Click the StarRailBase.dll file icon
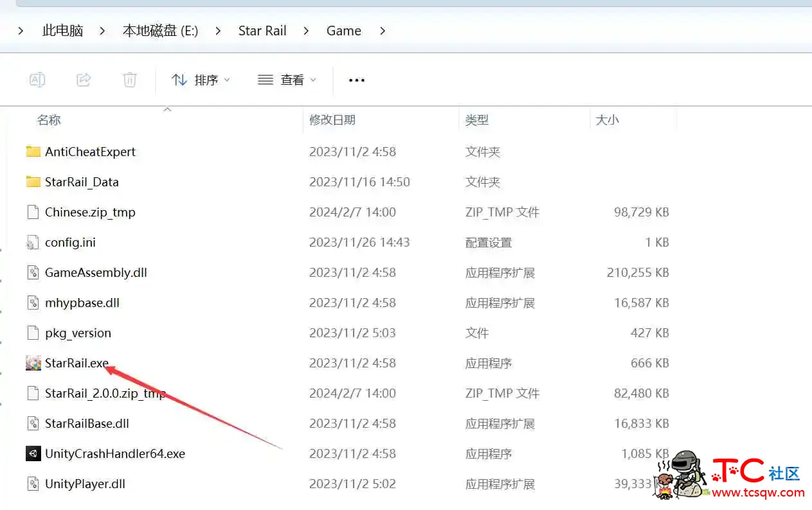This screenshot has height=510, width=812. click(x=33, y=423)
